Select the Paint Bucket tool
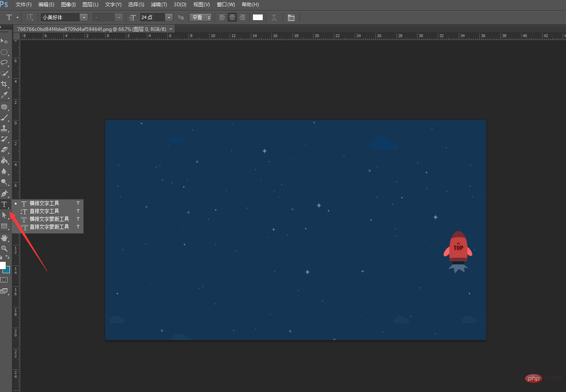 coord(4,160)
